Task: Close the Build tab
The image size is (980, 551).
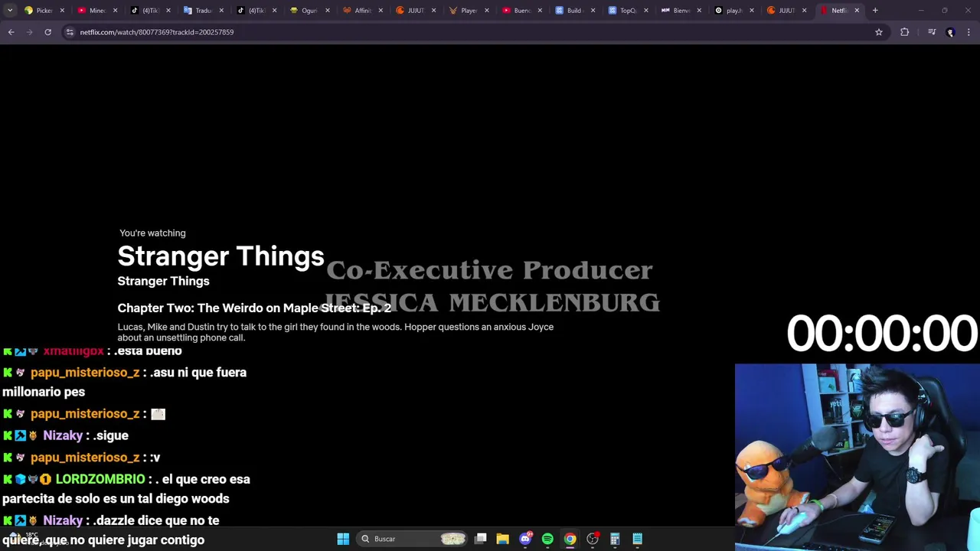Action: (593, 11)
